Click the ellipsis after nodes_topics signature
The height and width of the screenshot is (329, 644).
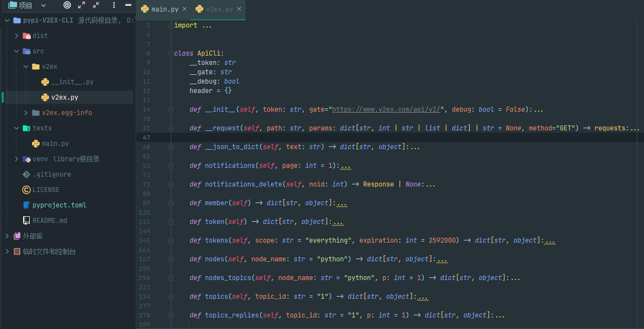pyautogui.click(x=515, y=278)
